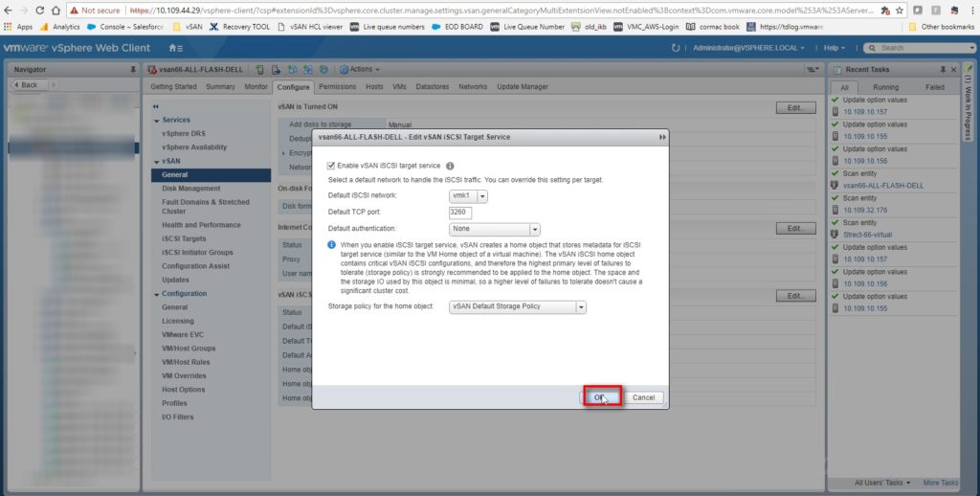This screenshot has height=496, width=980.
Task: Cancel the Edit vSAN iSCSI dialog
Action: [x=643, y=397]
